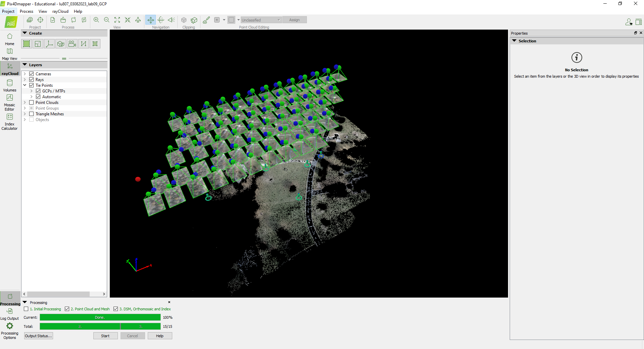Viewport: 644px width, 349px height.
Task: Click the Reoptimize icon
Action: pyautogui.click(x=74, y=20)
